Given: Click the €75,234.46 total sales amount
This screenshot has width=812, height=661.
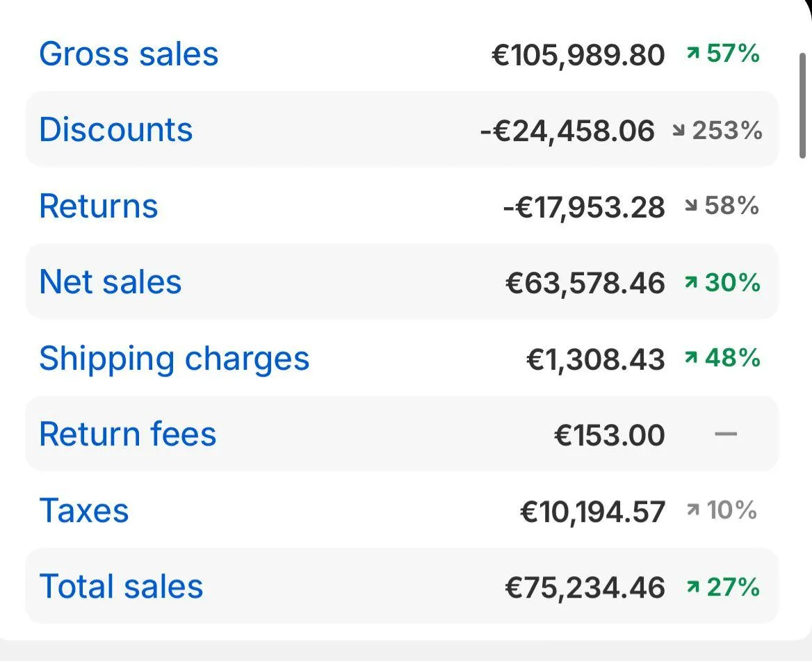Looking at the screenshot, I should click(x=585, y=588).
